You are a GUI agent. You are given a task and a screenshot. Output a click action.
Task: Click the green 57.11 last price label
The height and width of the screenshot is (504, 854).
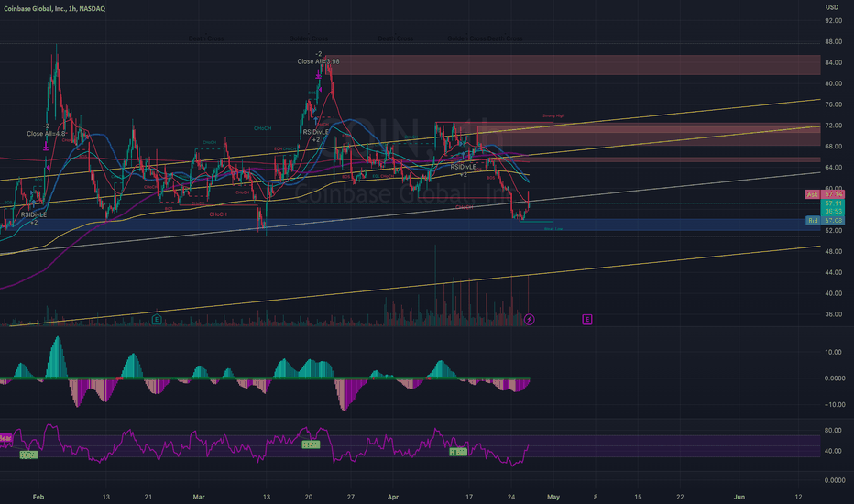point(833,203)
